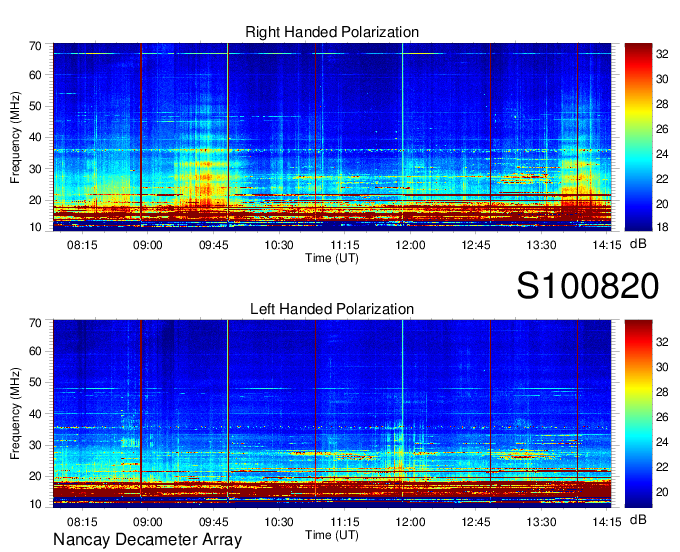The height and width of the screenshot is (552, 680).
Task: Click the Nancay Decameter Array caption
Action: coord(147,539)
